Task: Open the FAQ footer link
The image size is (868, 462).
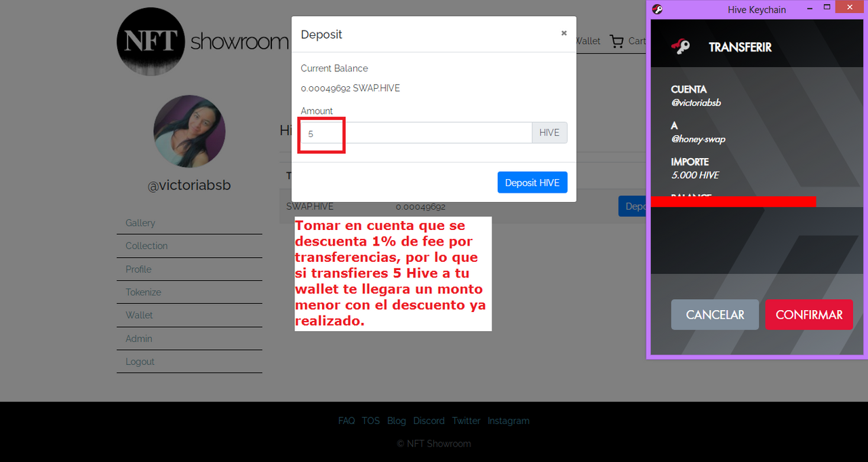Action: tap(347, 421)
